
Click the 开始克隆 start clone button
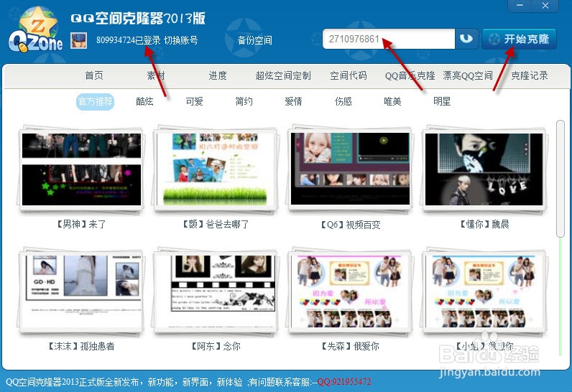tap(519, 39)
